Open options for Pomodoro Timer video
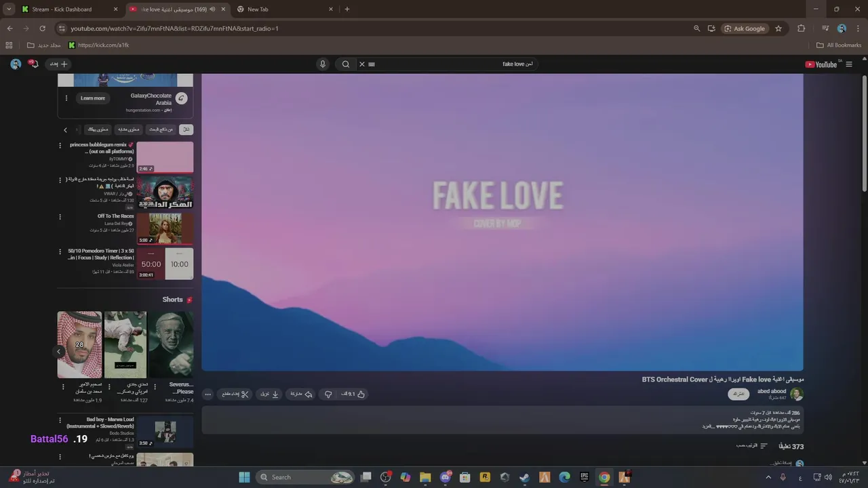Screen dimensions: 868x488 pyautogui.click(x=60, y=252)
